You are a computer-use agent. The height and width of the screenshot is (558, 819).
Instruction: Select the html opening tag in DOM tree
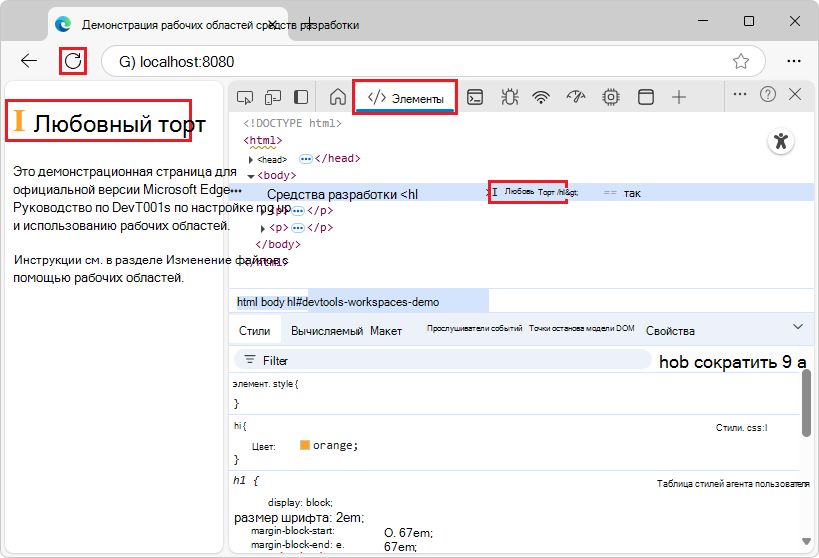[x=263, y=140]
